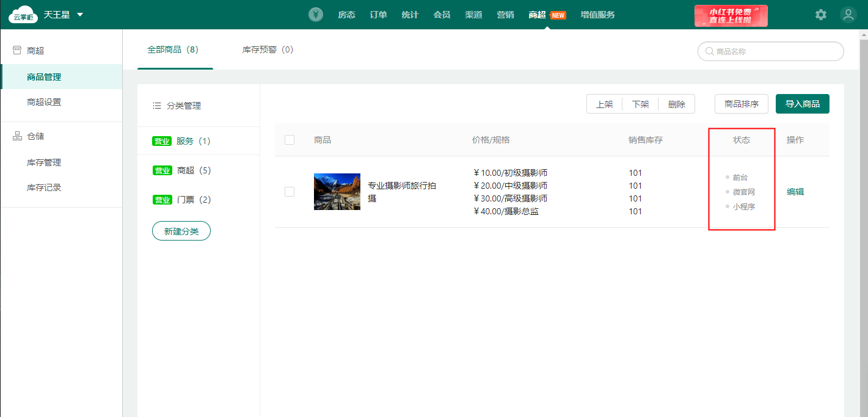
Task: Open the 房态 top menu
Action: 346,15
